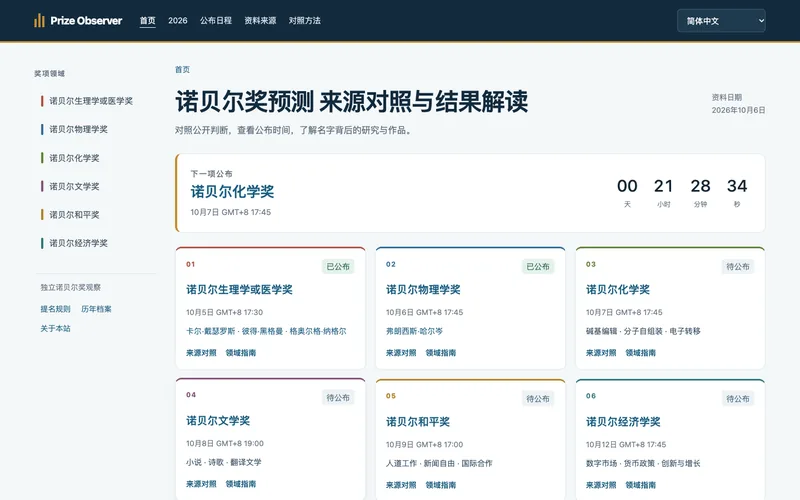Open 对照方法 in the top navigation
This screenshot has width=800, height=500.
(x=305, y=20)
